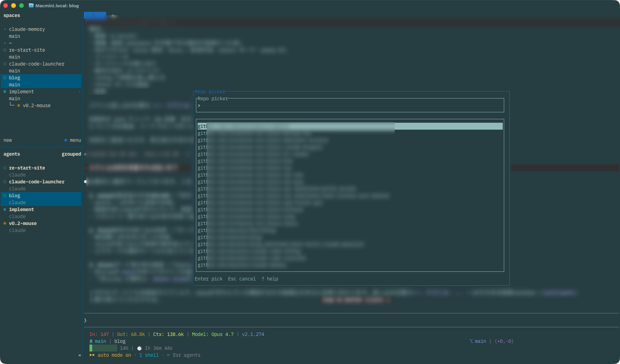
Task: Click the folder icon in the window title
Action: tap(31, 6)
